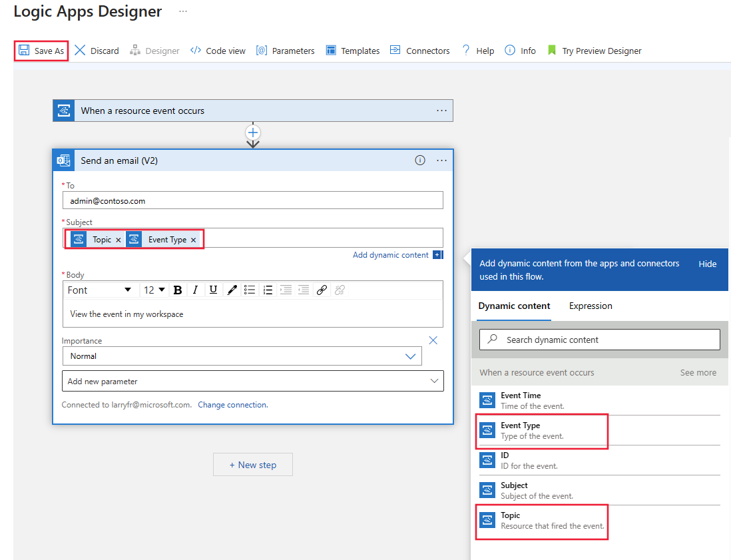Click the numbered list icon in Body toolbar
731x560 pixels.
click(x=268, y=290)
